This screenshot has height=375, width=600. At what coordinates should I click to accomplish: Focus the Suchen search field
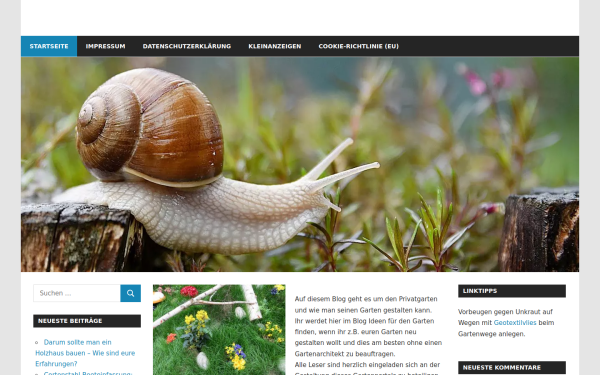point(77,293)
